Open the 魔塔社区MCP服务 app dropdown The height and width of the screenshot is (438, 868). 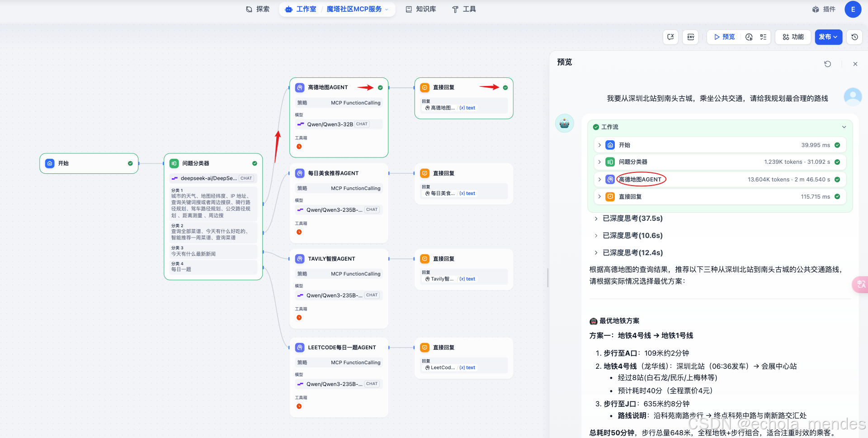click(358, 9)
